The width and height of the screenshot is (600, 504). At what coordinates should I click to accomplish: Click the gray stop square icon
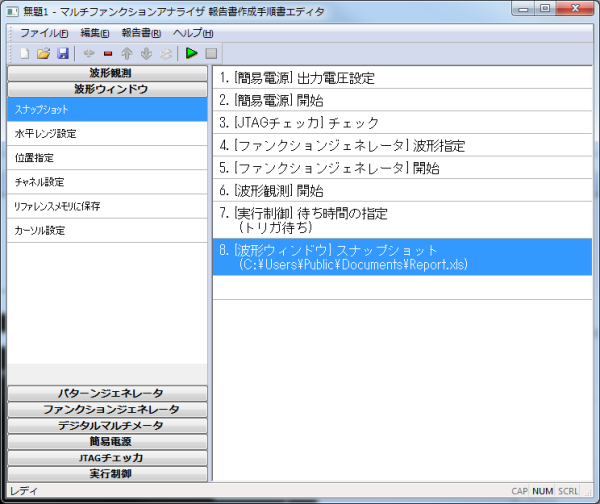tap(211, 54)
